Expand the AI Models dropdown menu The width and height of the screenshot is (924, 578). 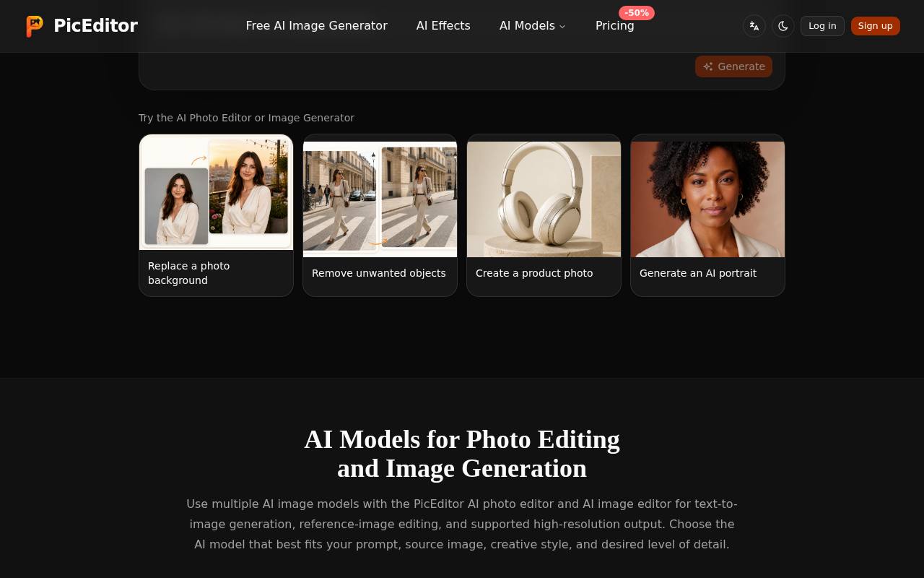tap(533, 26)
